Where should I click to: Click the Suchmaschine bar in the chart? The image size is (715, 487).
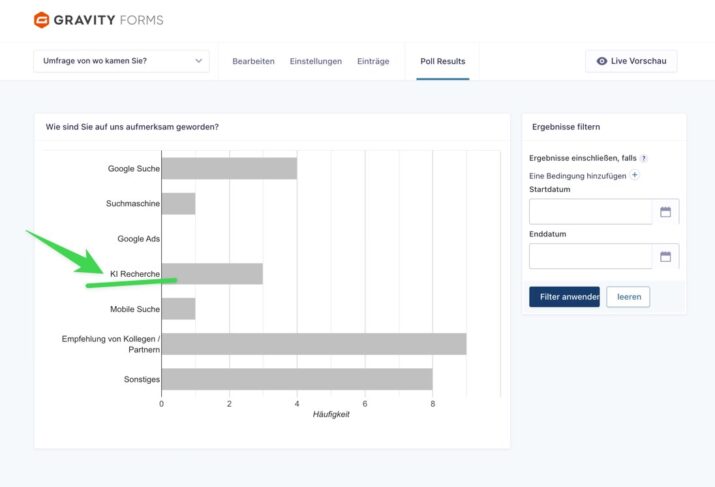(x=179, y=204)
